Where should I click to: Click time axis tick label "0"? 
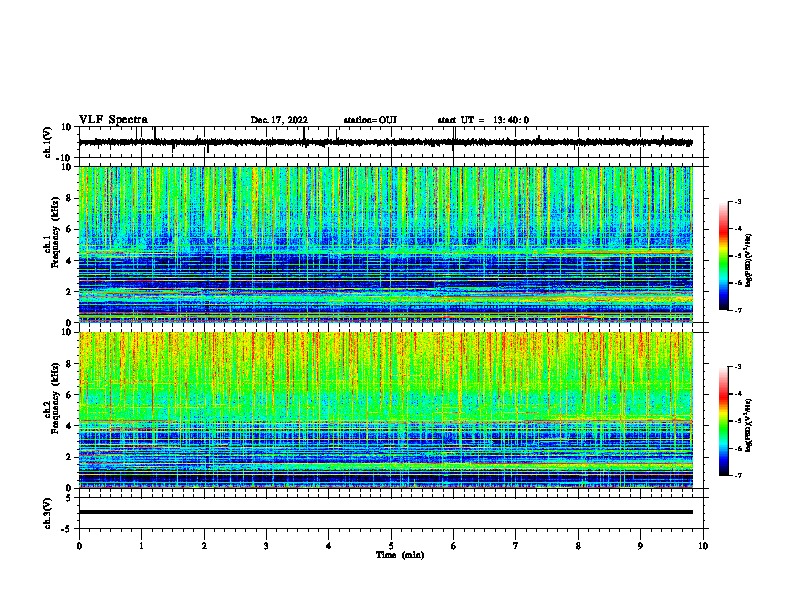79,546
